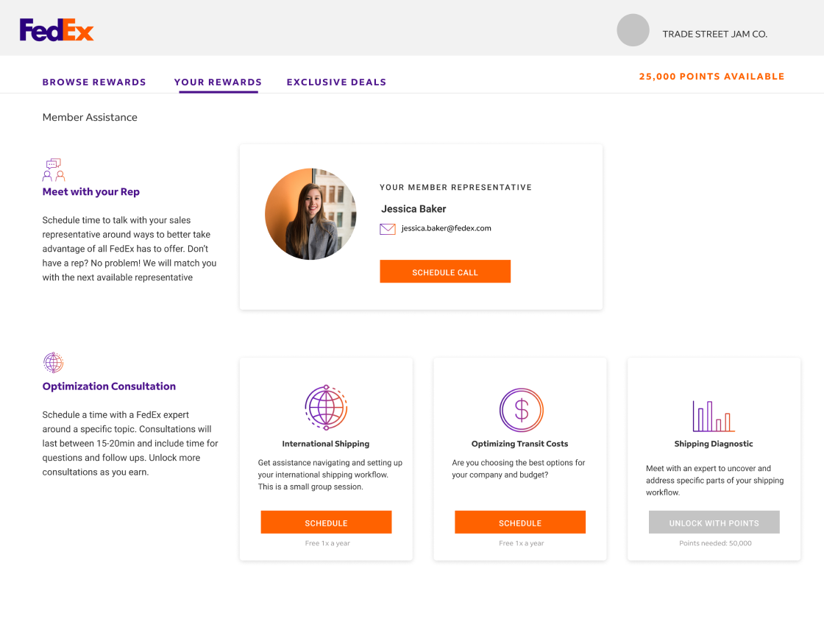This screenshot has width=824, height=644.
Task: Click the Shipping Diagnostic card title
Action: (714, 444)
